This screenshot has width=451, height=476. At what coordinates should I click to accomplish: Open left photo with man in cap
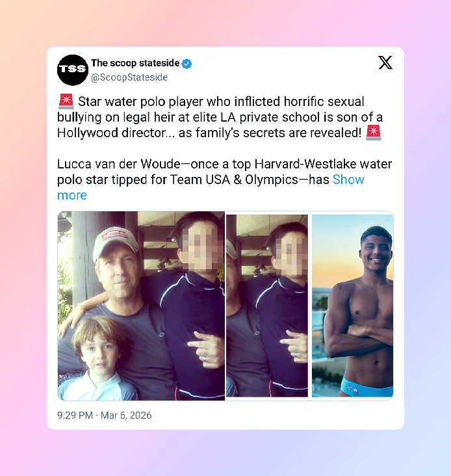point(141,306)
